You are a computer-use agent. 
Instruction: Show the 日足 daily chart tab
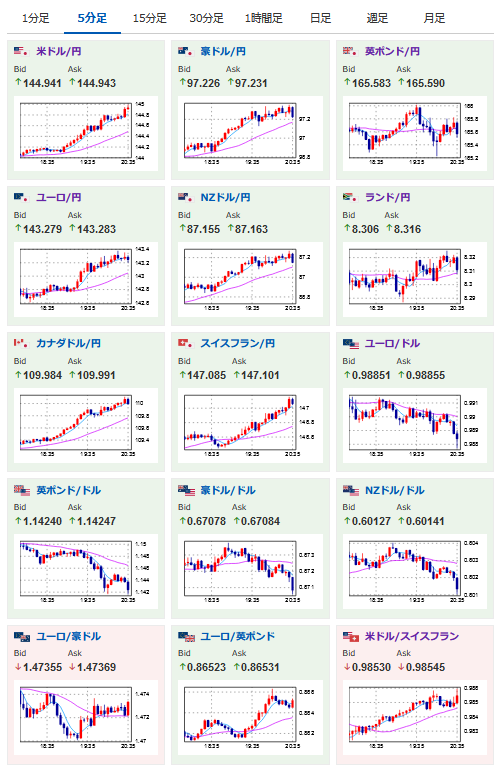320,19
